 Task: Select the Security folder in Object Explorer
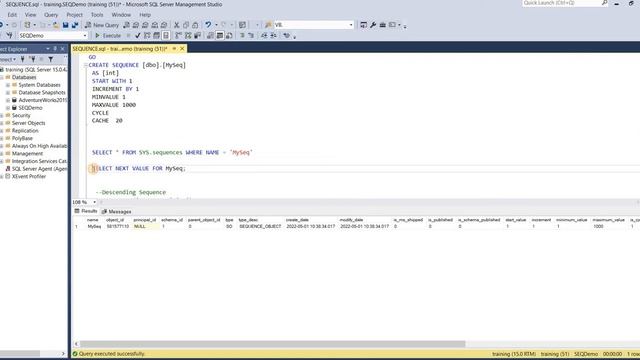point(21,116)
